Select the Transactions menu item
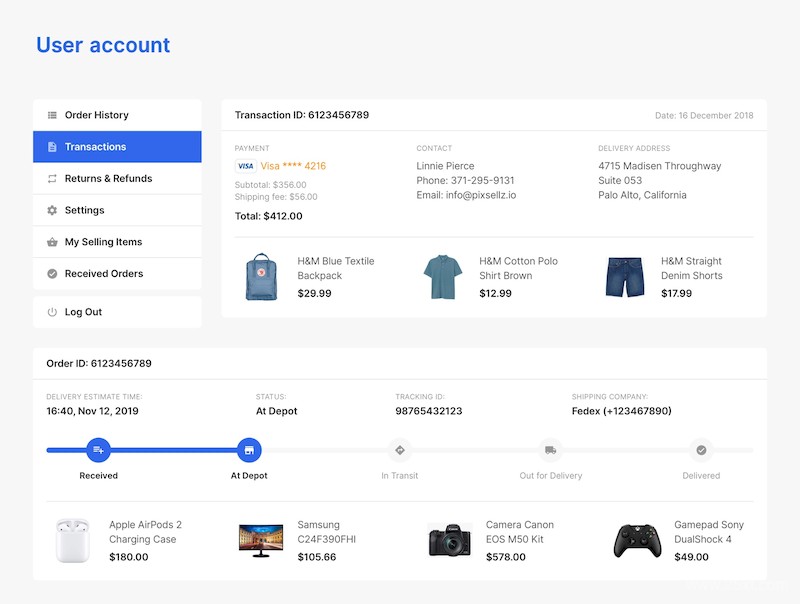The image size is (800, 604). 117,147
